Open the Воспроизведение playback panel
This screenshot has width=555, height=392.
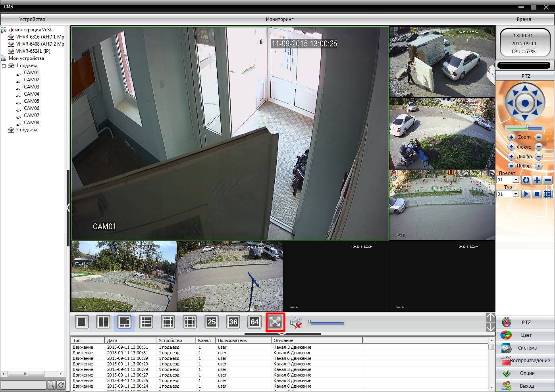point(525,361)
